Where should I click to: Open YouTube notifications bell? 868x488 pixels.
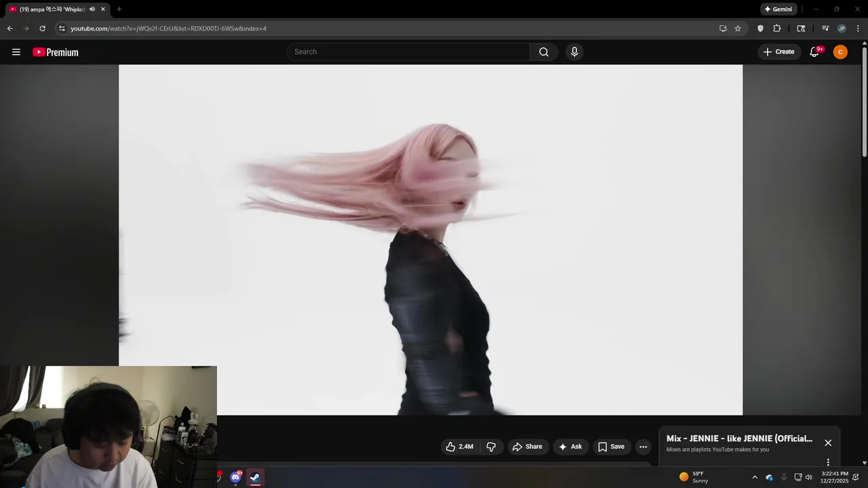point(814,52)
